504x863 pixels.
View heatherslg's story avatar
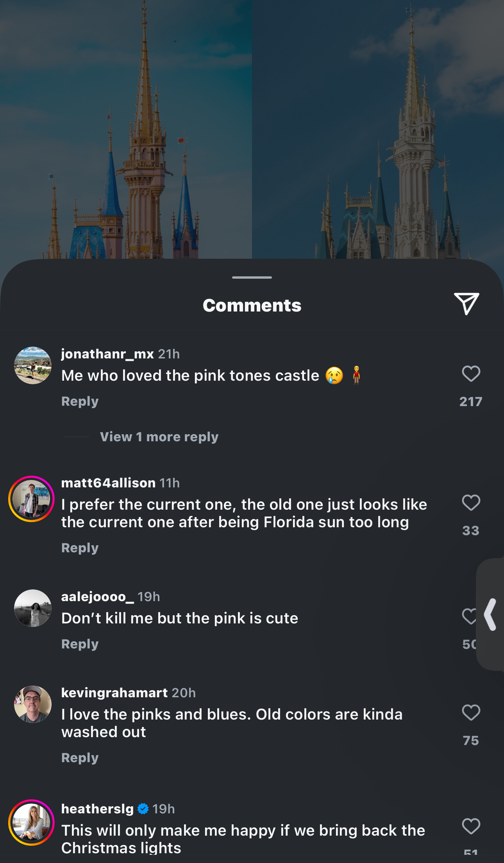31,822
